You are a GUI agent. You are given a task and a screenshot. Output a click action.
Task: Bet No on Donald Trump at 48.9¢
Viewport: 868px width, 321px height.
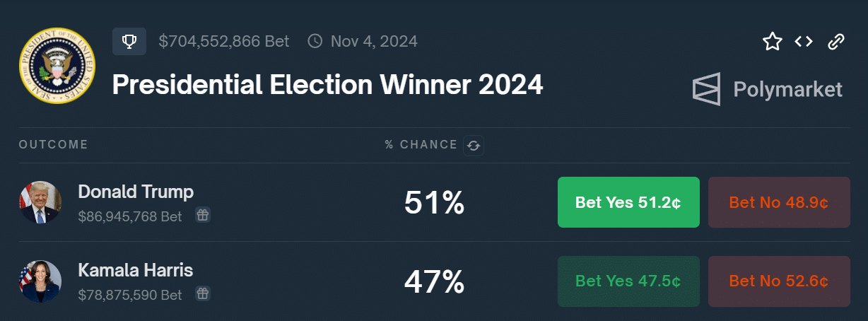[779, 202]
